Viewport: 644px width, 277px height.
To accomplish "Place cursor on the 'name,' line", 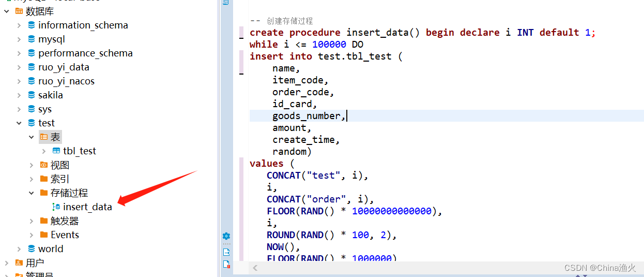I will 286,68.
